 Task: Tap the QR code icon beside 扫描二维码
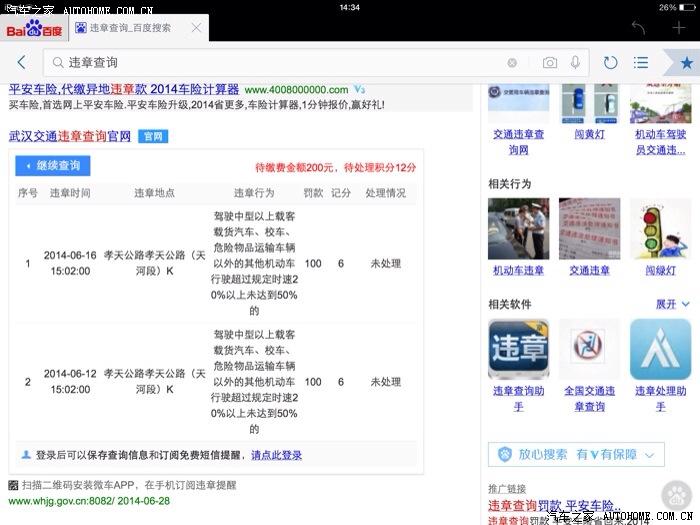click(13, 485)
